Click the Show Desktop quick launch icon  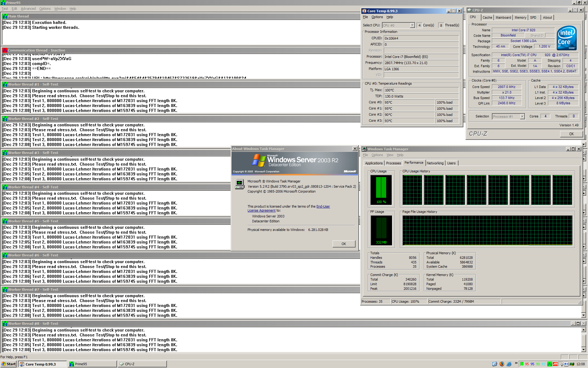tap(495, 364)
